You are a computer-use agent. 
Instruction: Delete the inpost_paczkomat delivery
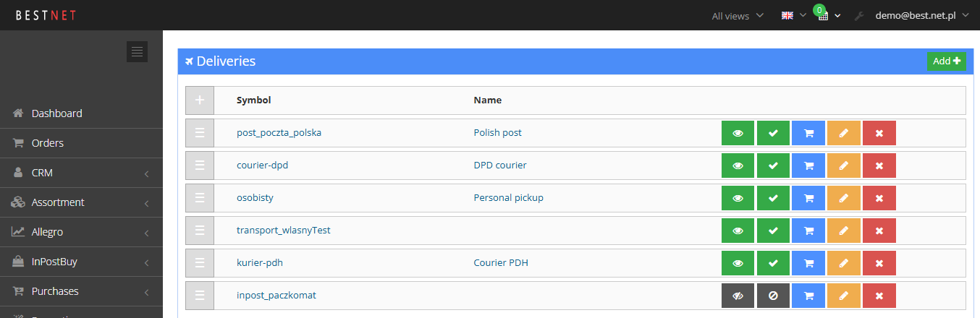[879, 296]
